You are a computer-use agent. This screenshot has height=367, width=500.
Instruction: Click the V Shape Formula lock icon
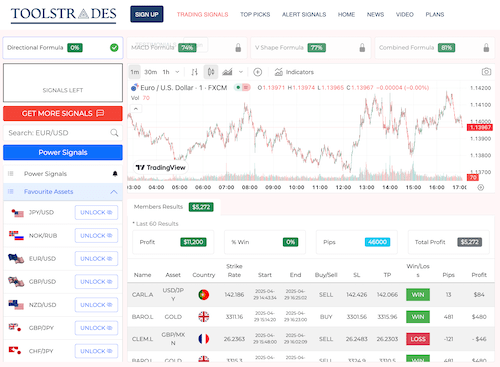(362, 48)
